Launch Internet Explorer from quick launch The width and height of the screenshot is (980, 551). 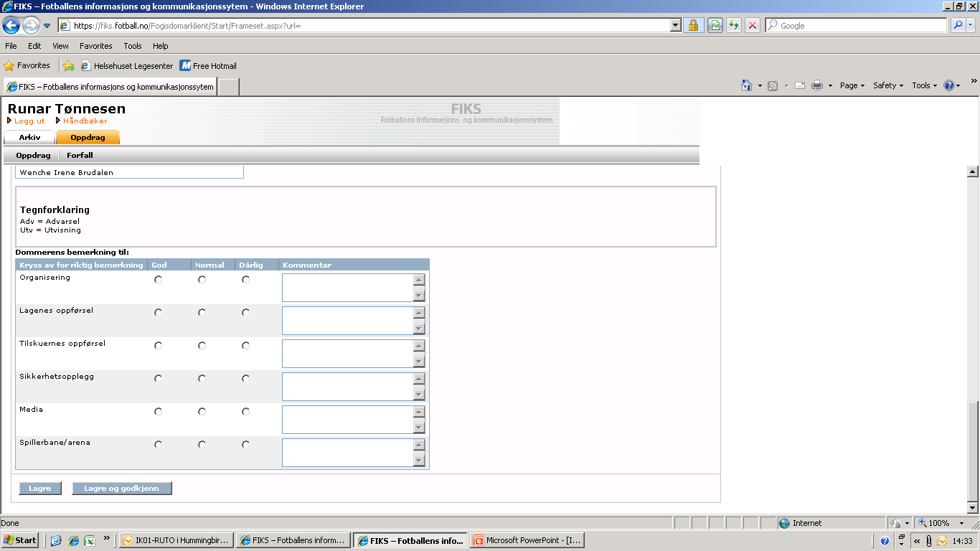(x=73, y=540)
